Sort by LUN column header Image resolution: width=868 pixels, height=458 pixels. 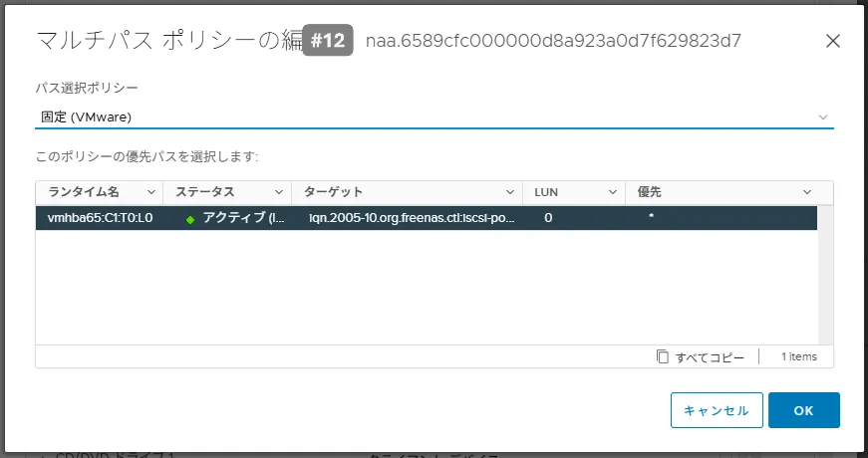(546, 192)
